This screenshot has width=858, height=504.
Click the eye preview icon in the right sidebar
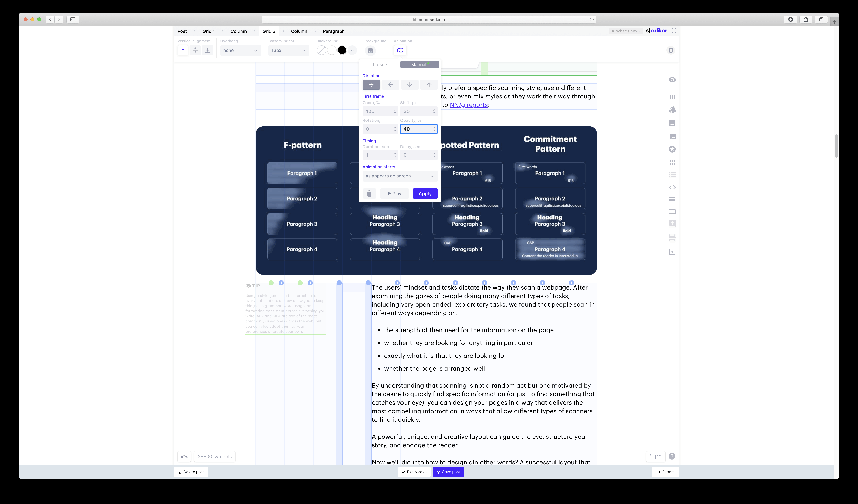(672, 80)
